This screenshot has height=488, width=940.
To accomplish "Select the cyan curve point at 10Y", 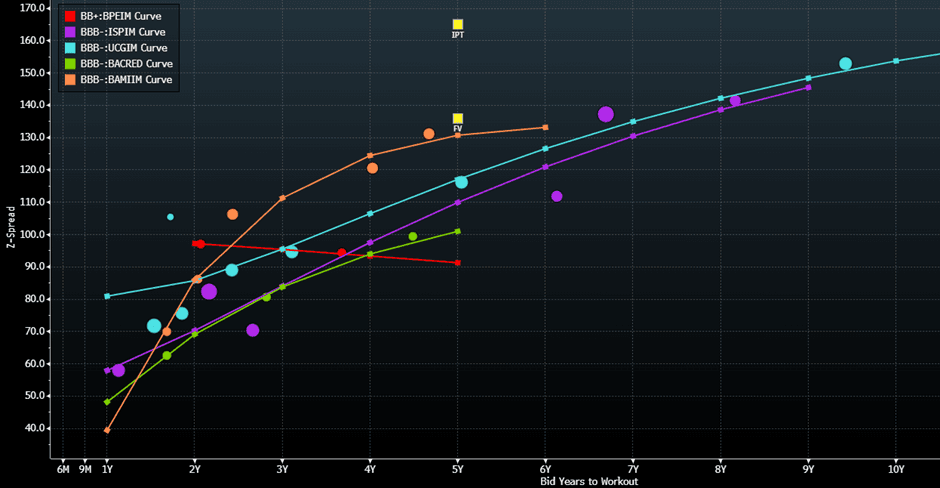I will click(x=896, y=61).
